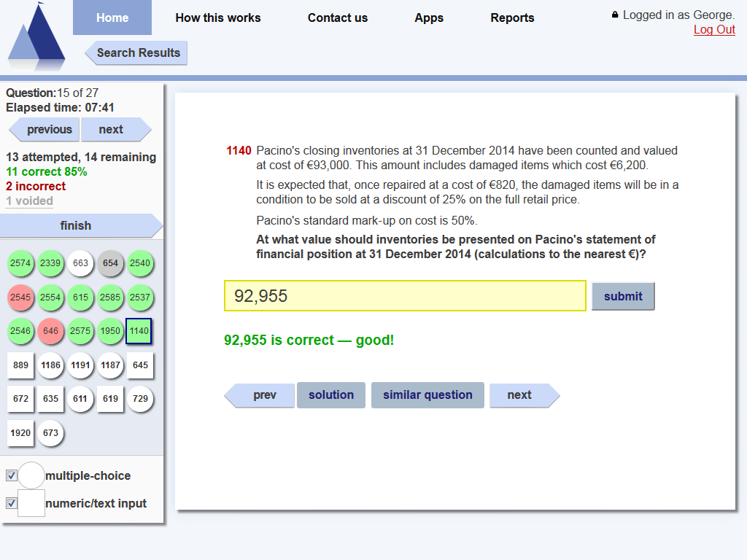The width and height of the screenshot is (747, 560).
Task: Show the solution for this question
Action: click(x=330, y=395)
